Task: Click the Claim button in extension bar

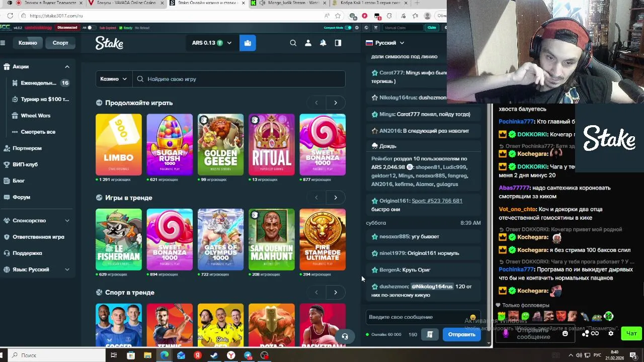Action: click(432, 28)
